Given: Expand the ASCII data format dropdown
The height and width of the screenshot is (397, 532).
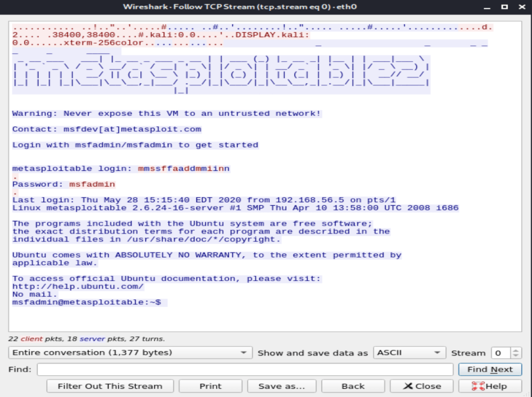Looking at the screenshot, I should pyautogui.click(x=409, y=353).
